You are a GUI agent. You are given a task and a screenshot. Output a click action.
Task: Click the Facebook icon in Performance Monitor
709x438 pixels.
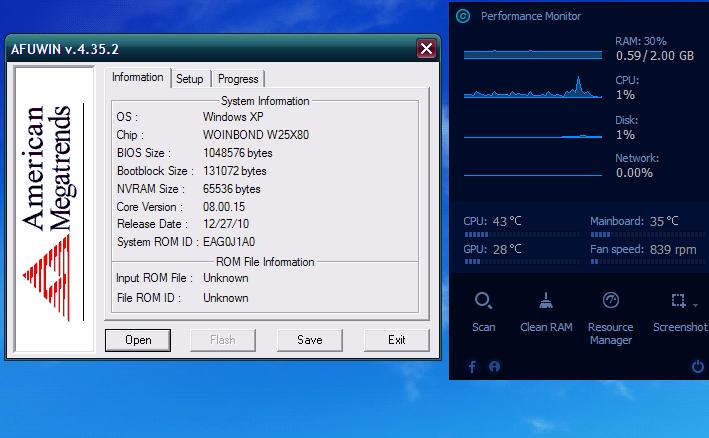(x=472, y=367)
